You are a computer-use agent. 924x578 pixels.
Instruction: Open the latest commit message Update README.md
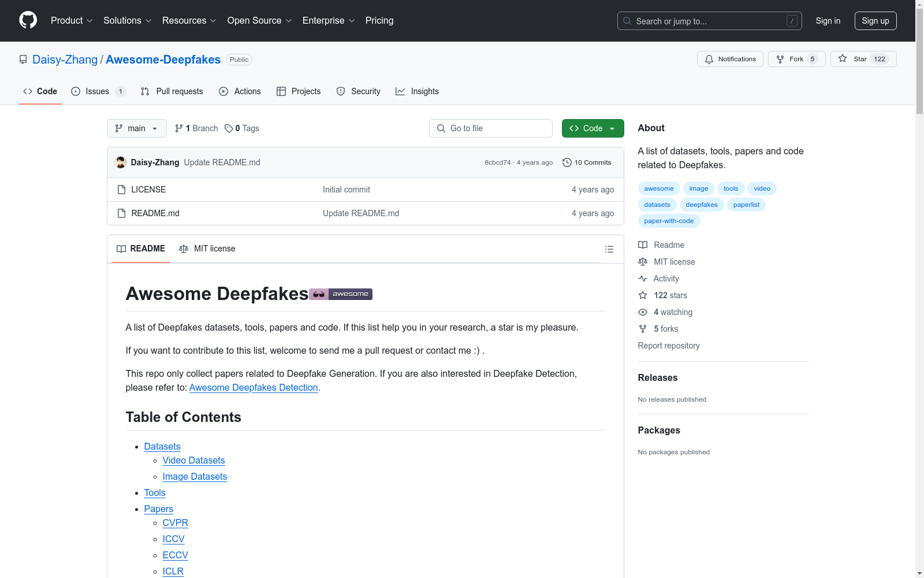click(222, 162)
